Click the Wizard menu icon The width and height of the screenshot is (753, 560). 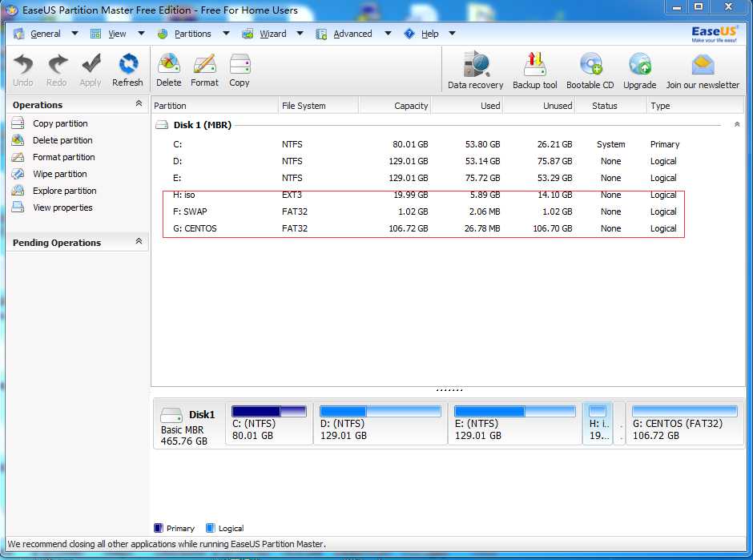pos(248,34)
